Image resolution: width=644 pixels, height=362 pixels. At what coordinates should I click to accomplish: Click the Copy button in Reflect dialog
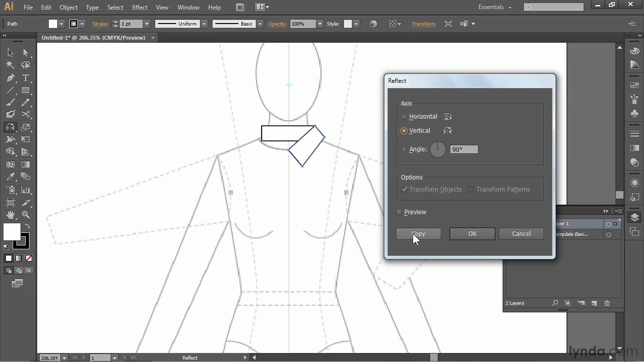coord(418,234)
